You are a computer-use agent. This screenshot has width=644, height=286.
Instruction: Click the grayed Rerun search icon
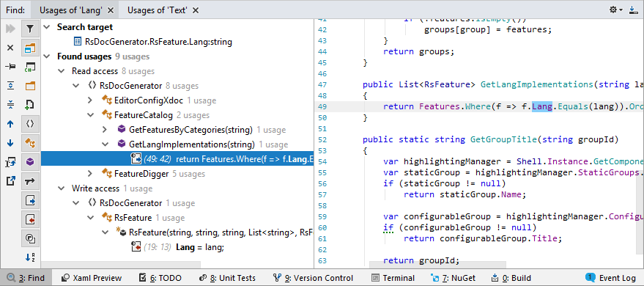[x=11, y=29]
